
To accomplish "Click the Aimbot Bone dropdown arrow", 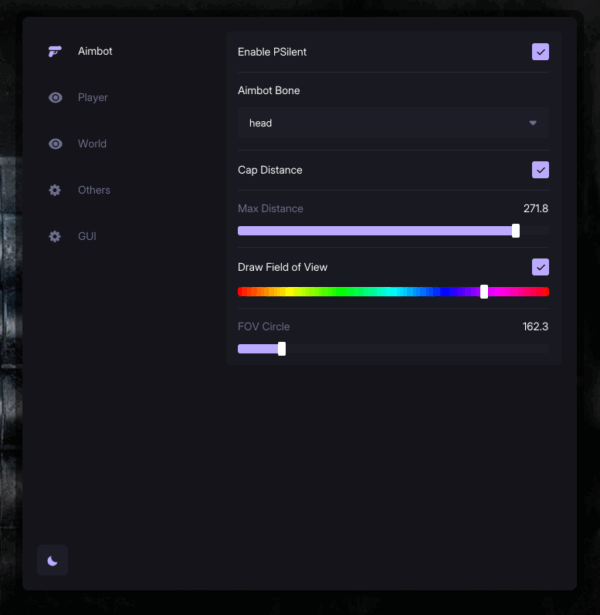I will [533, 123].
